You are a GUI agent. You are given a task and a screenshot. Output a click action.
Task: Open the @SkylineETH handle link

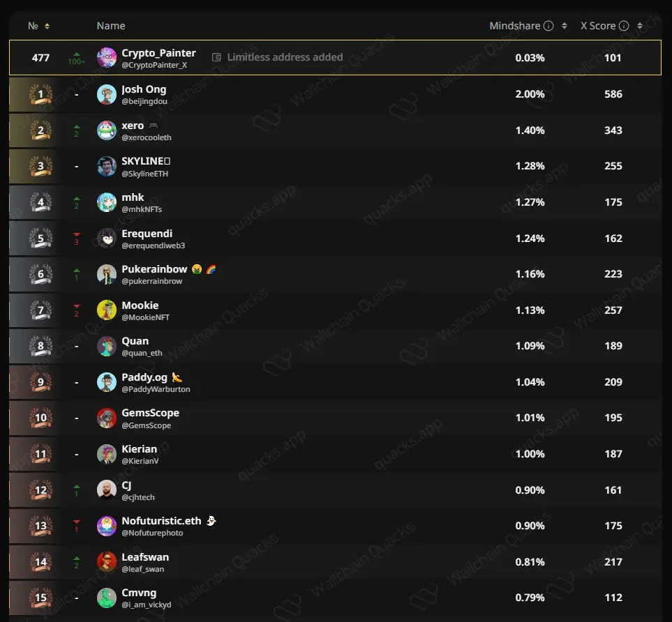pos(145,174)
